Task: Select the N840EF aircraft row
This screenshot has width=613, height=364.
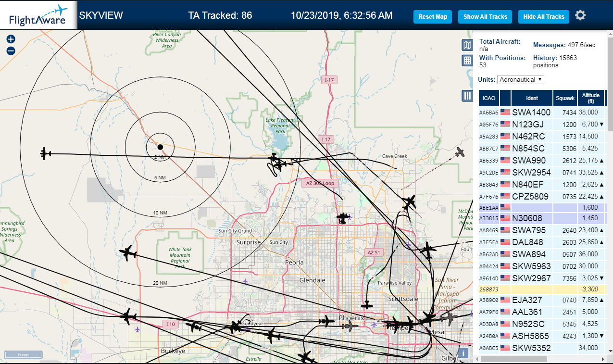Action: tap(542, 184)
